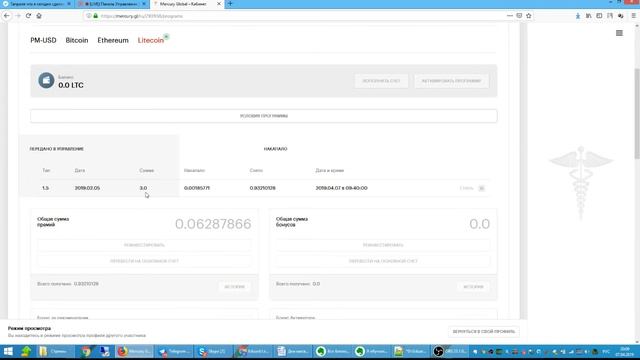640x360 pixels.
Task: Go back in browser history
Action: (x=7, y=16)
